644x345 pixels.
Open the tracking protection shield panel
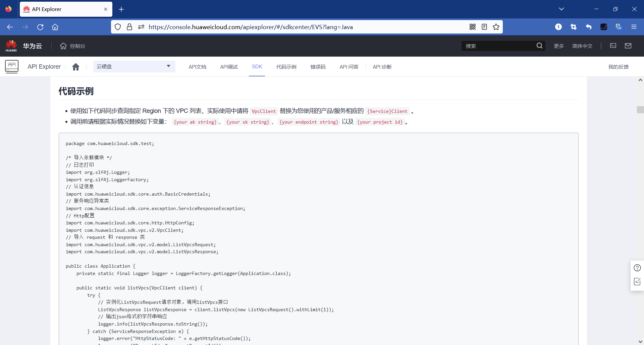pyautogui.click(x=118, y=27)
